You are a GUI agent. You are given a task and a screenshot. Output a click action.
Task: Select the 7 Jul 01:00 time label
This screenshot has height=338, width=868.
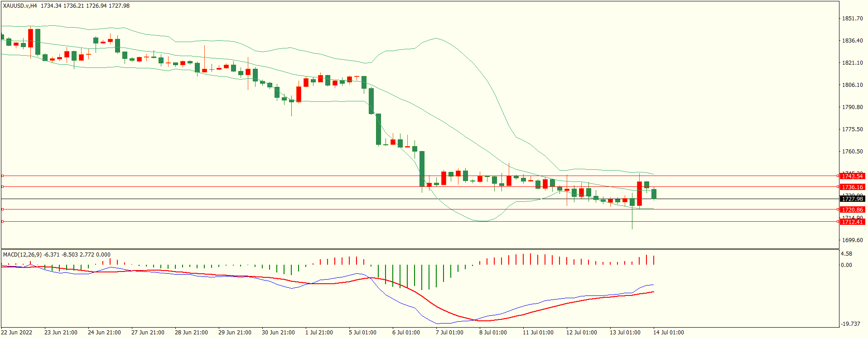tap(449, 333)
